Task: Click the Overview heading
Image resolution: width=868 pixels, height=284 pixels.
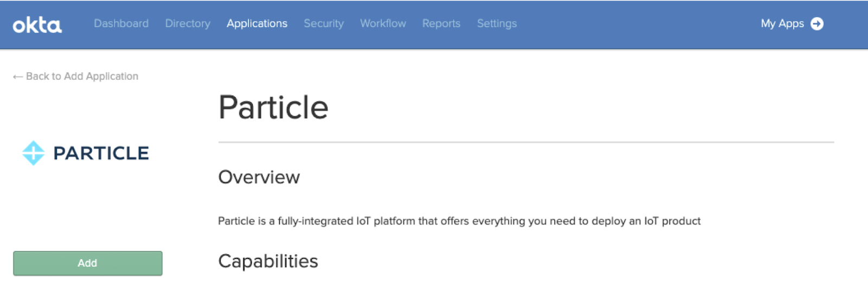Action: click(x=259, y=177)
